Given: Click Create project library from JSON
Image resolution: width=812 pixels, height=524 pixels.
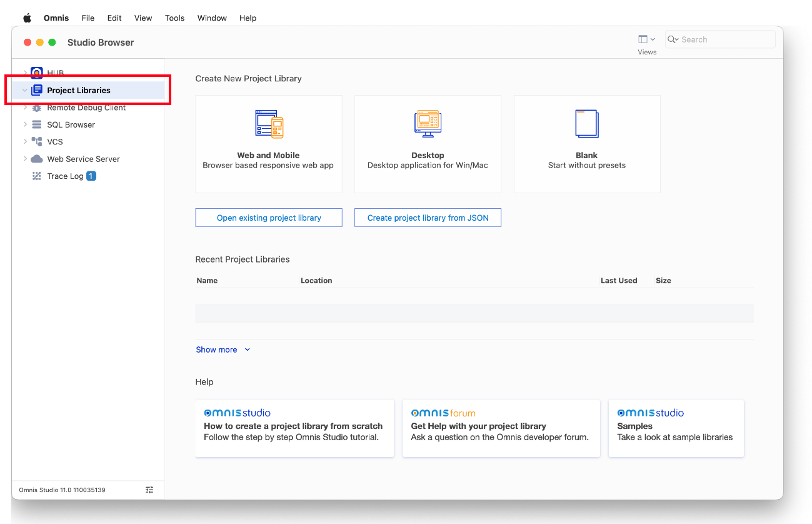Looking at the screenshot, I should [428, 218].
